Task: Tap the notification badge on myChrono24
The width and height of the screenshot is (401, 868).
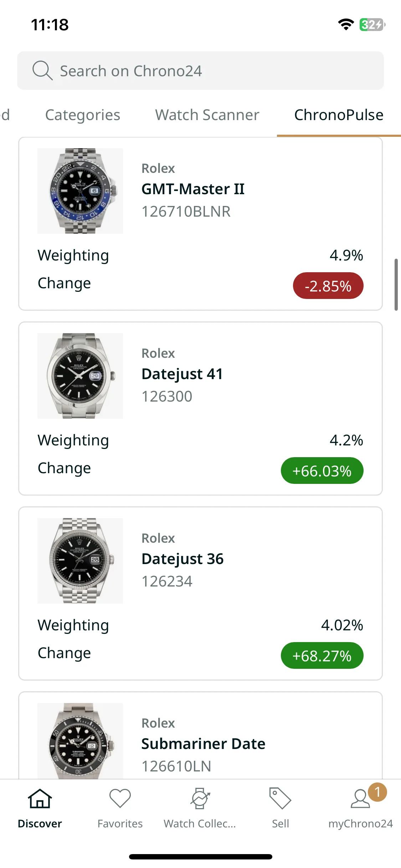Action: (x=377, y=792)
